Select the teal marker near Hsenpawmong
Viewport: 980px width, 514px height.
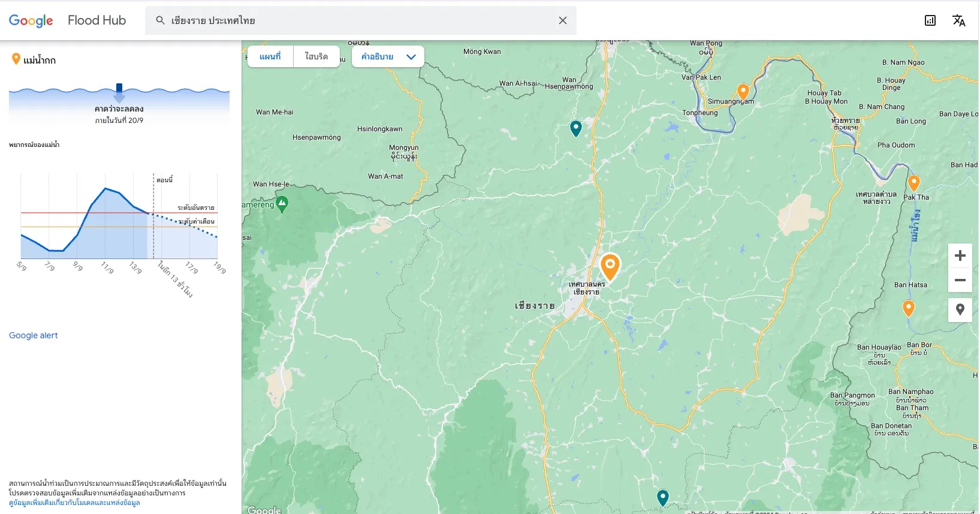[x=576, y=128]
